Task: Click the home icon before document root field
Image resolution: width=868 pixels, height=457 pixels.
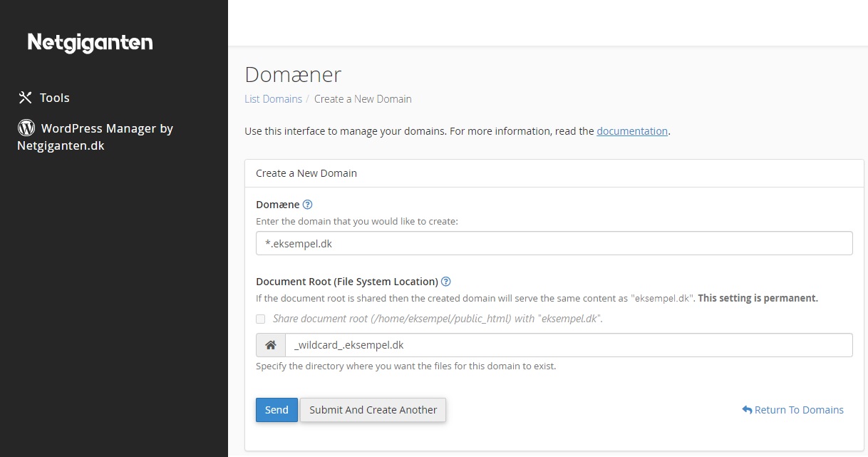Action: tap(271, 345)
